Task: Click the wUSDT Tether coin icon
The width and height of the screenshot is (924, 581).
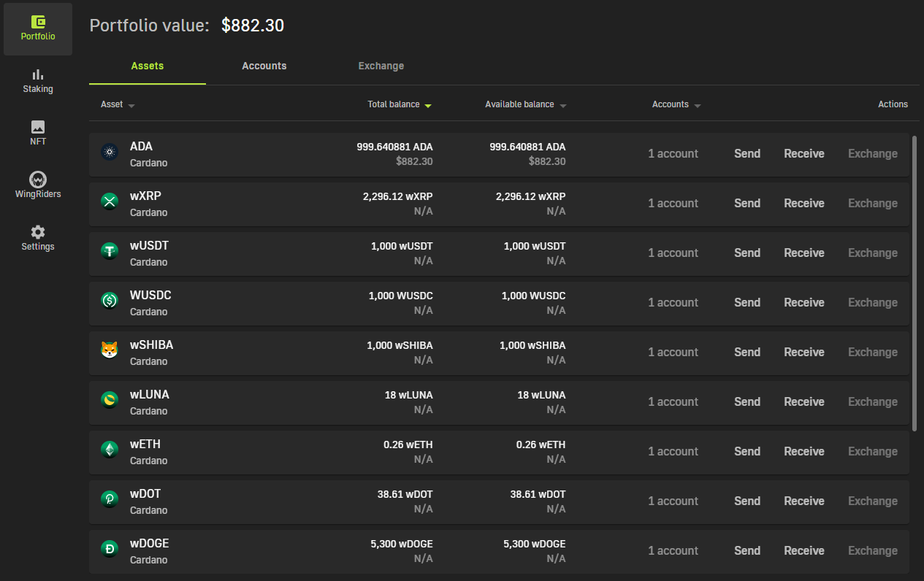Action: coord(110,253)
